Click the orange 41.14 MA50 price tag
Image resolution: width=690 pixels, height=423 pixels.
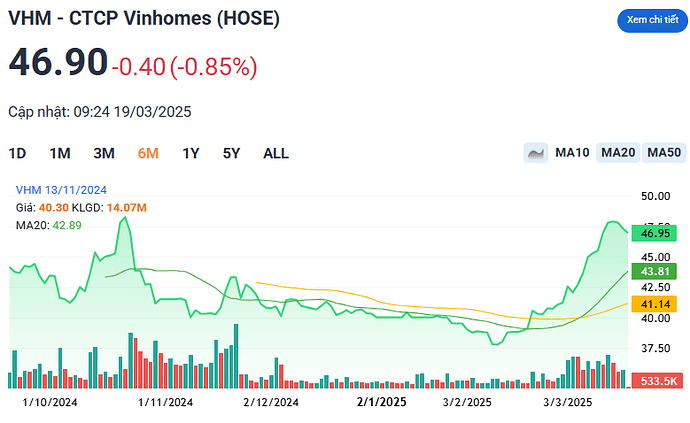(x=654, y=303)
